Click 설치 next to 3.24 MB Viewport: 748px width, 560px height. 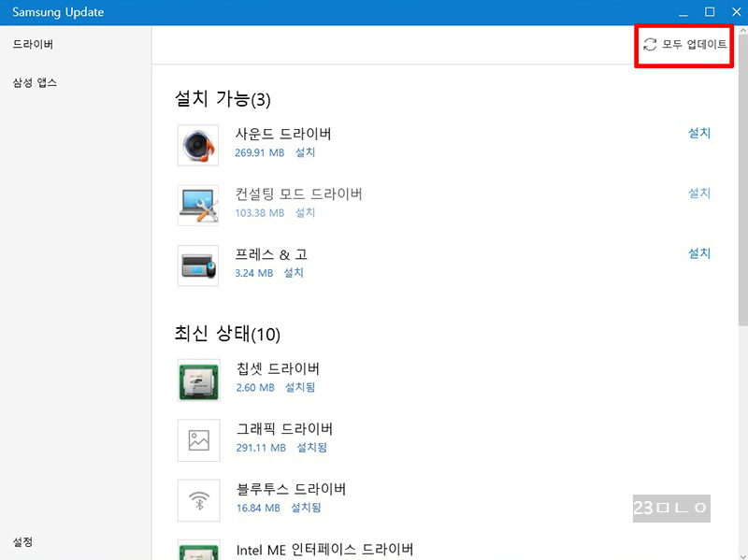[294, 273]
